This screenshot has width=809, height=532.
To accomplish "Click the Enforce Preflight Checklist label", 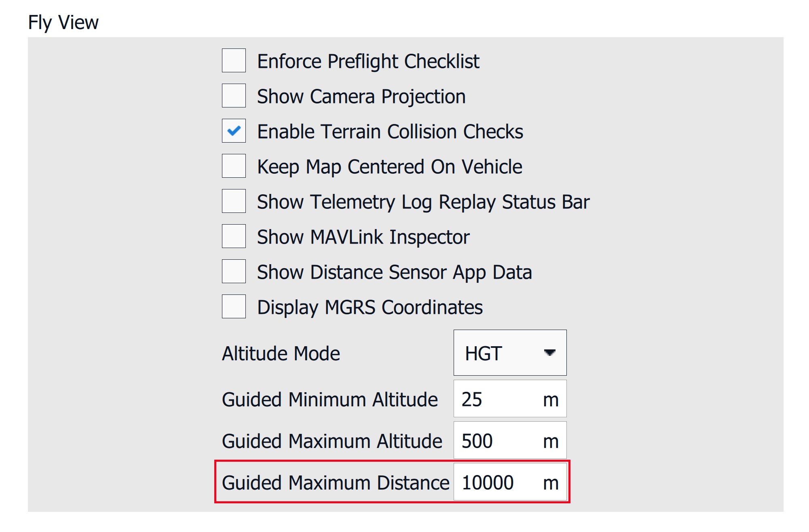I will (368, 61).
